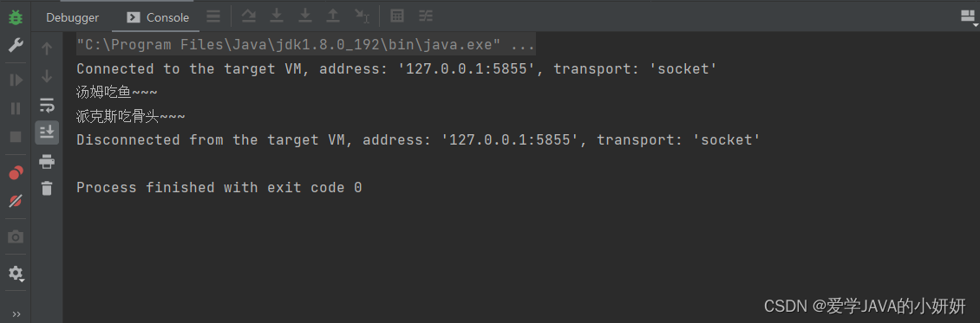Image resolution: width=980 pixels, height=323 pixels.
Task: Expand the hidden sidebar actions chevron
Action: pos(16,313)
